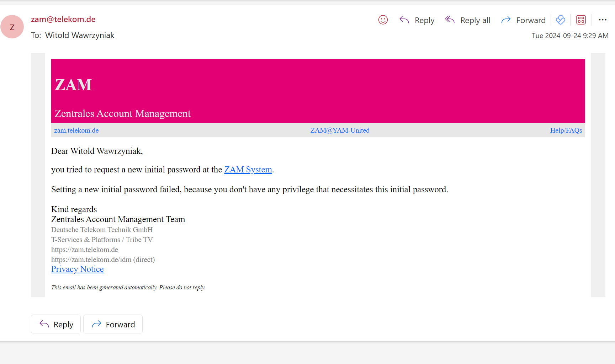The image size is (615, 364).
Task: Open the apps grid icon
Action: [581, 20]
